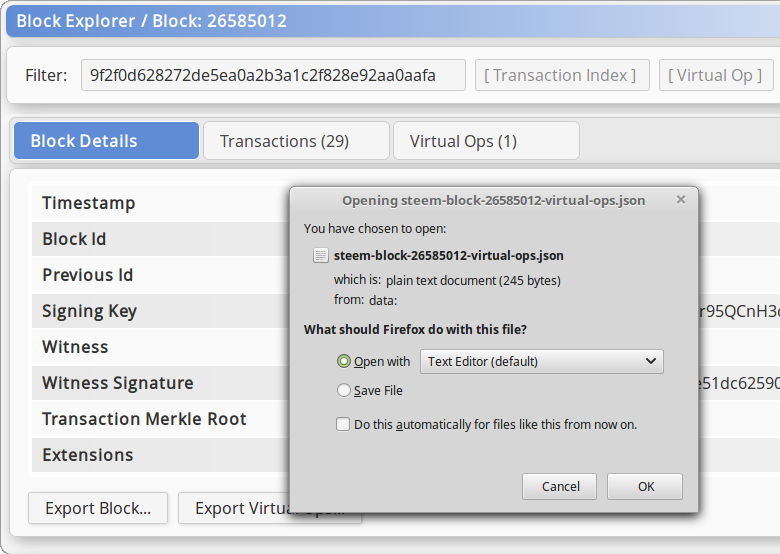The height and width of the screenshot is (554, 780).
Task: Click the Block Explorer / Block: 26585012 title
Action: (x=152, y=21)
